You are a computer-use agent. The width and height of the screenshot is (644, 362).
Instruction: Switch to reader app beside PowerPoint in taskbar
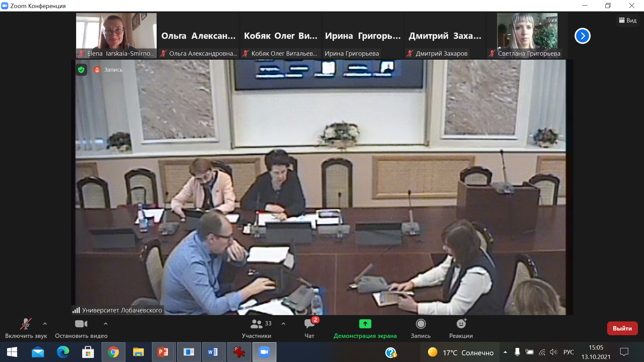click(189, 352)
